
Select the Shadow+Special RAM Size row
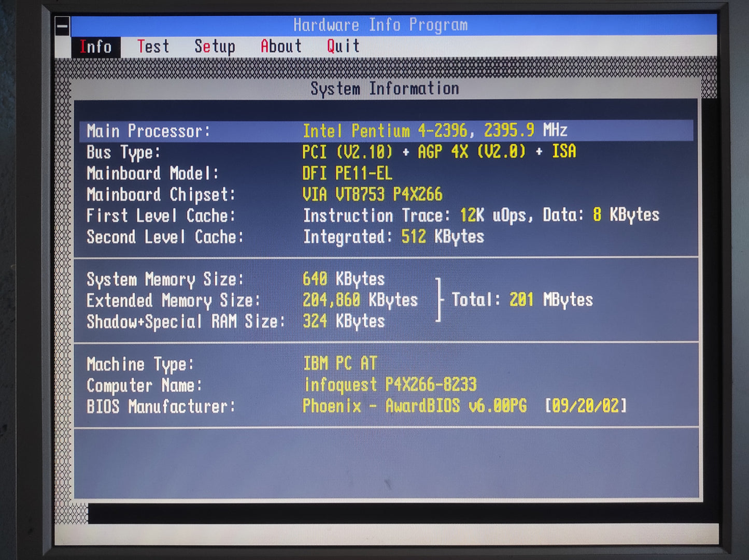click(x=235, y=321)
